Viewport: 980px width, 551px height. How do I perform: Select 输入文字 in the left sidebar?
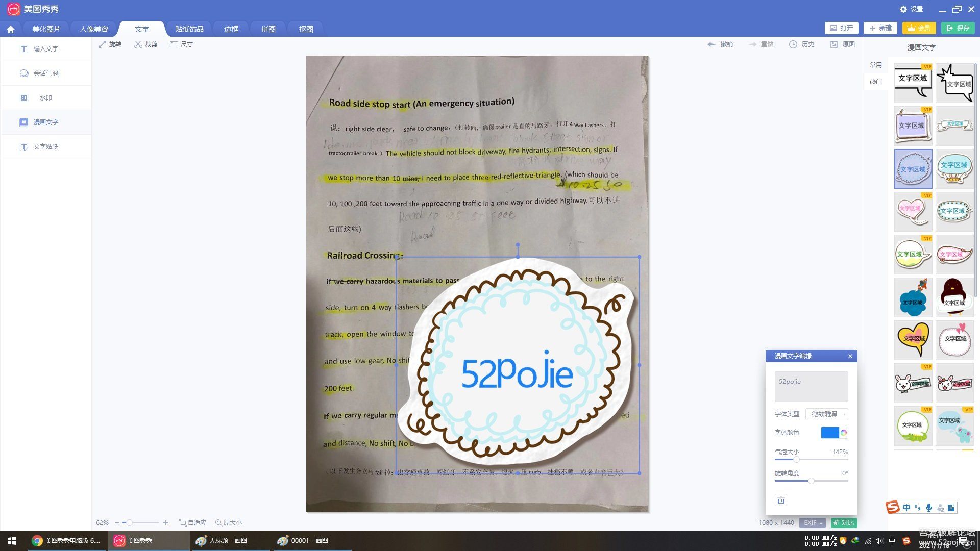pos(46,49)
